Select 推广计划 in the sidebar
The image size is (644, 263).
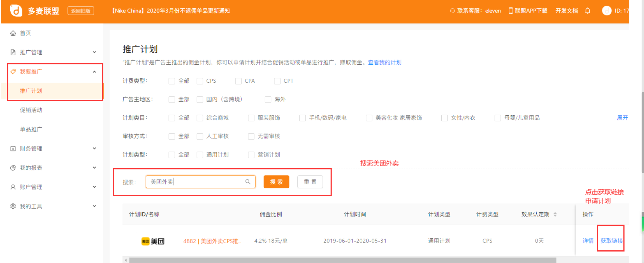(x=31, y=91)
